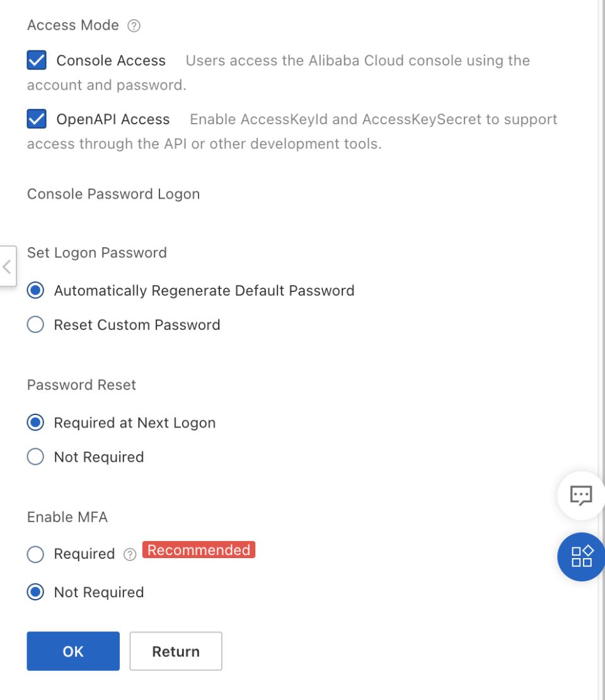Click the Return button

point(176,651)
